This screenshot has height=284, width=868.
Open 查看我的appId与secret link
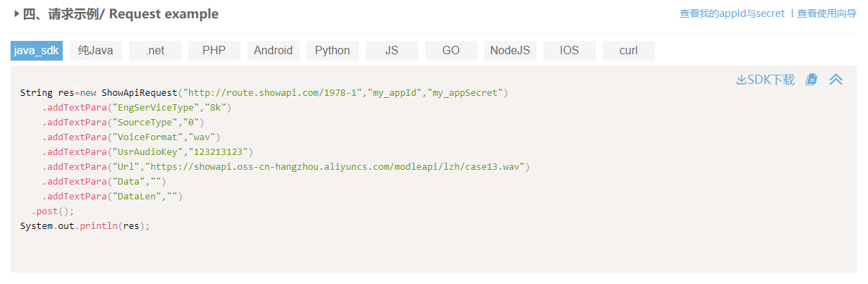coord(732,13)
